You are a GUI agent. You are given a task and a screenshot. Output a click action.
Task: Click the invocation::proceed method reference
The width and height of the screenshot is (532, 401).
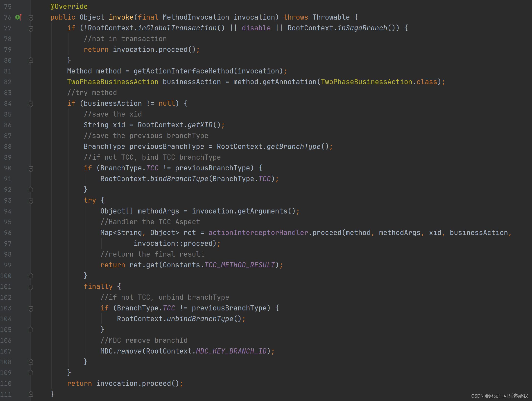click(x=173, y=244)
